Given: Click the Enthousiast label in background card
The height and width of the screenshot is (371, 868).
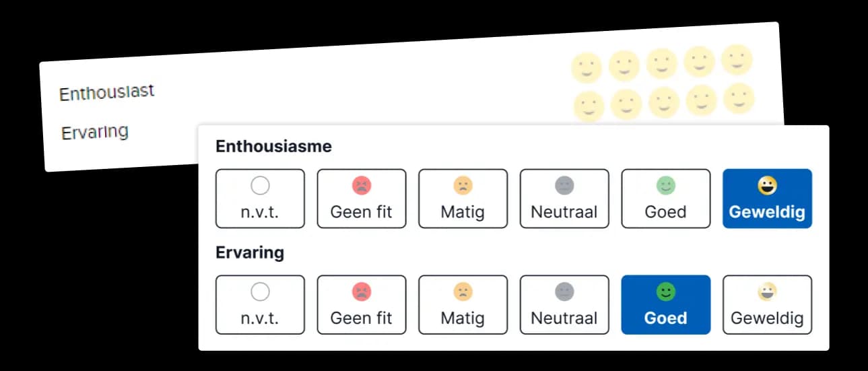Looking at the screenshot, I should coord(107,92).
